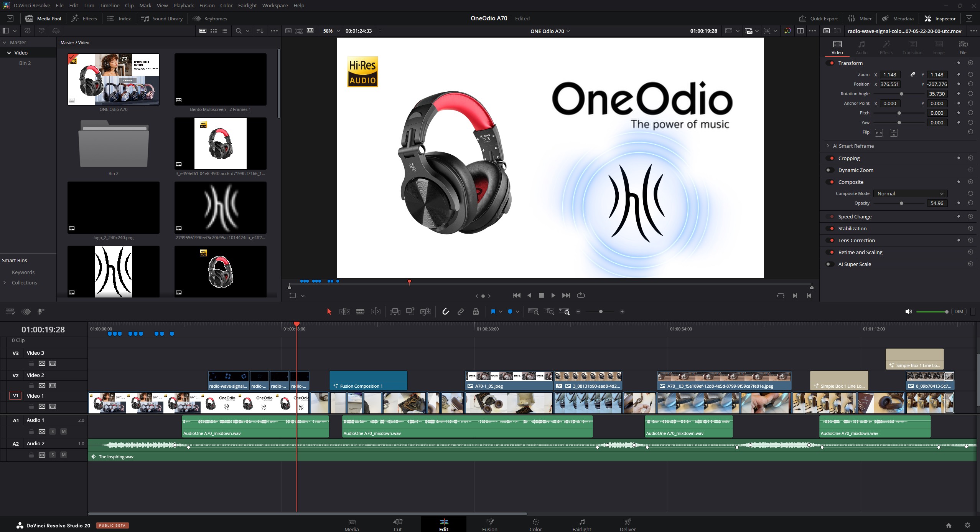Switch to the Color page tab
The width and height of the screenshot is (980, 532).
[535, 524]
